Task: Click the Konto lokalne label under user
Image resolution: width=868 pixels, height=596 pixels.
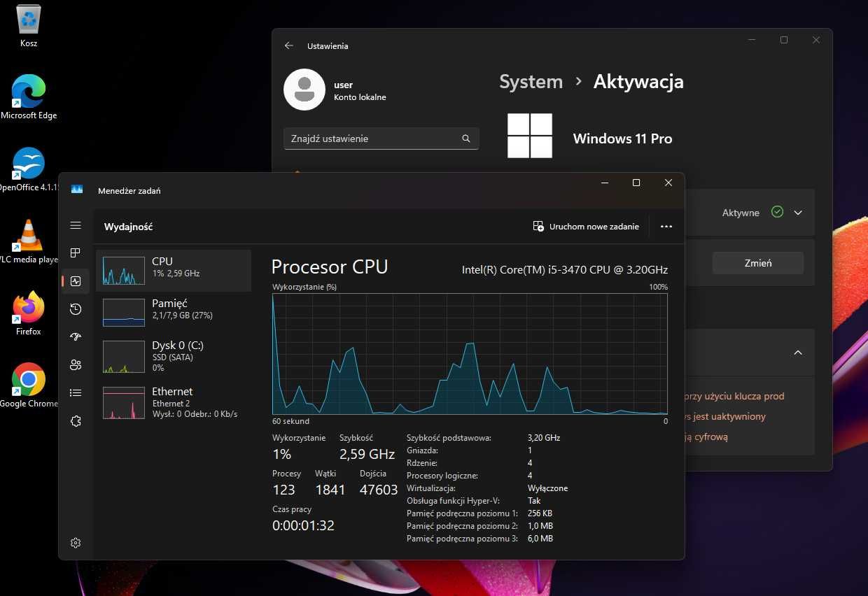Action: click(360, 97)
